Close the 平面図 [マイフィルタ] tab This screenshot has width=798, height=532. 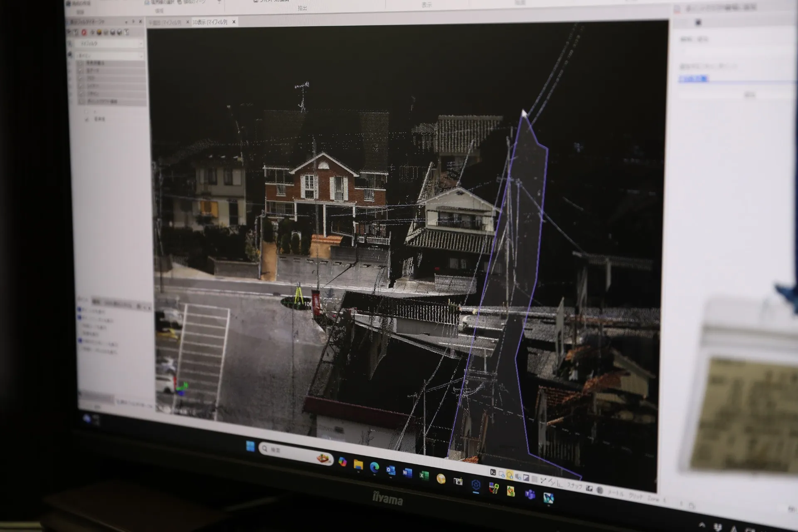pos(188,22)
